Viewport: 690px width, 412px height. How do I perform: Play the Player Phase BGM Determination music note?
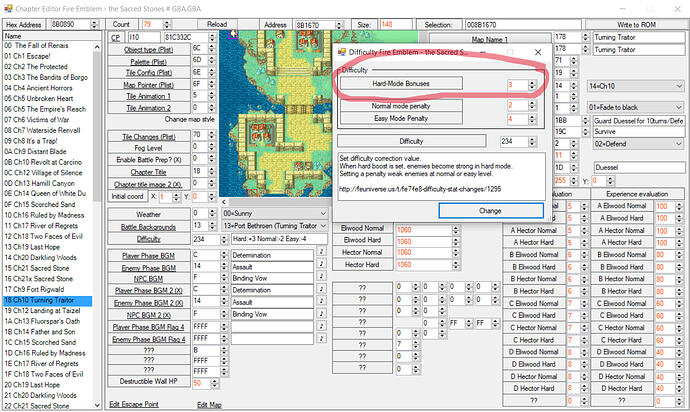pos(321,252)
